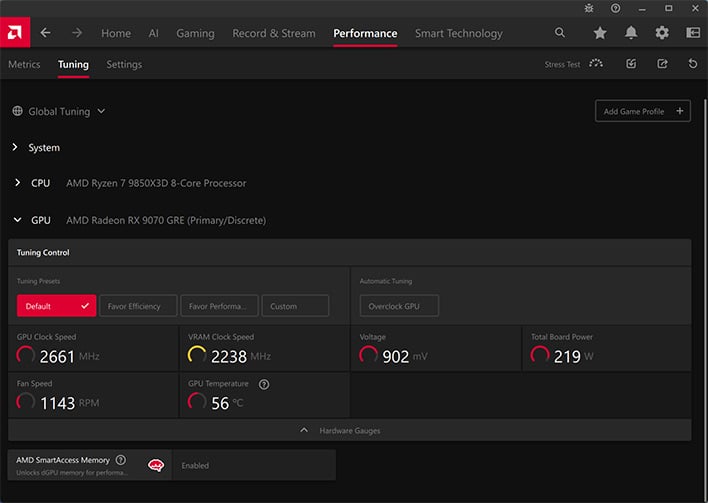Click the SmartAccess Memory brain icon
Screen dimensions: 708x503
[x=156, y=465]
